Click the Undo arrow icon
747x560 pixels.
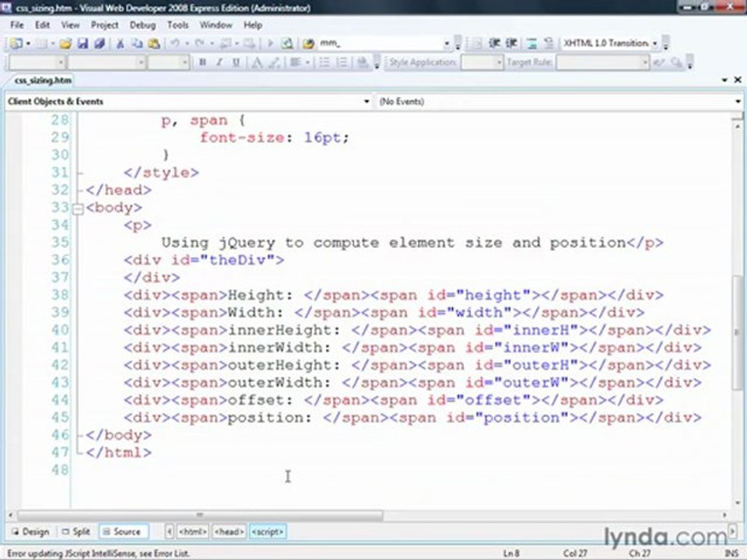[x=175, y=44]
